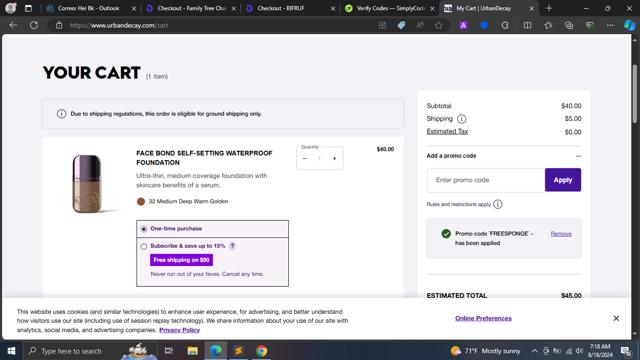Open volume control in system tray
The height and width of the screenshot is (360, 640).
pos(580,351)
